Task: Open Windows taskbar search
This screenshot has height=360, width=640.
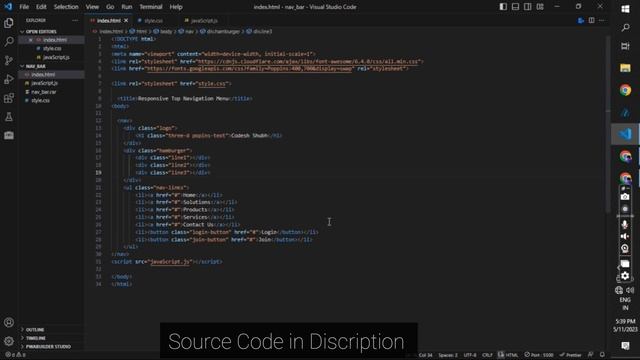Action: [625, 28]
